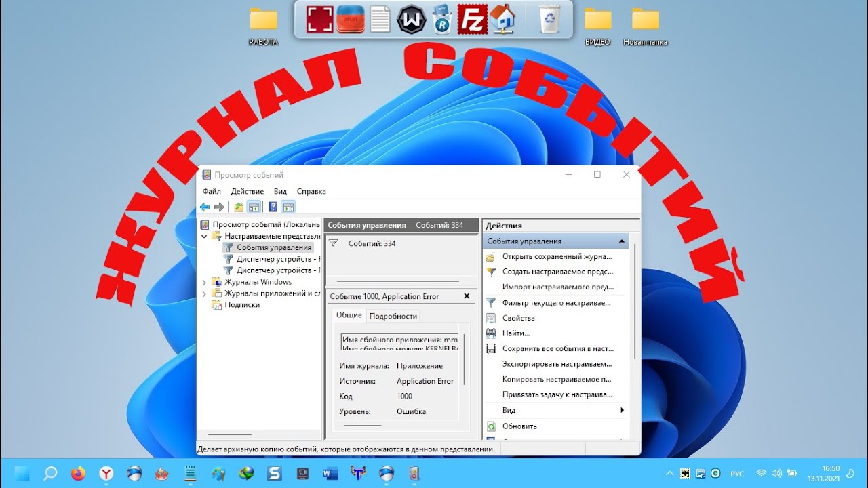Close the Событие 1000 details pane
This screenshot has width=868, height=488.
467,296
